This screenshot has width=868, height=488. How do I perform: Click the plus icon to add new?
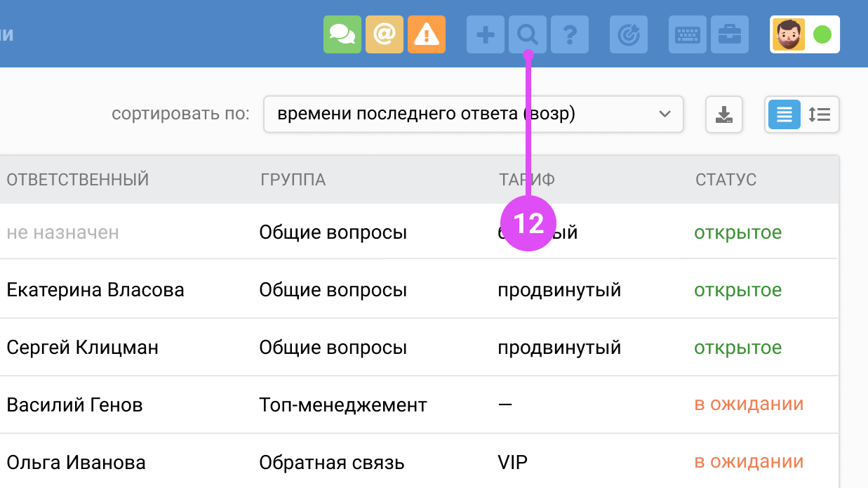coord(485,34)
